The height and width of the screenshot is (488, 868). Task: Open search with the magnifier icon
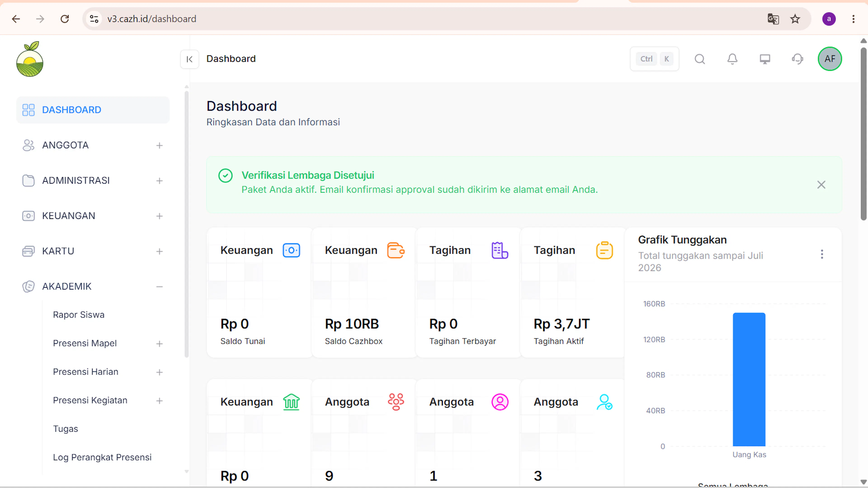(x=700, y=59)
